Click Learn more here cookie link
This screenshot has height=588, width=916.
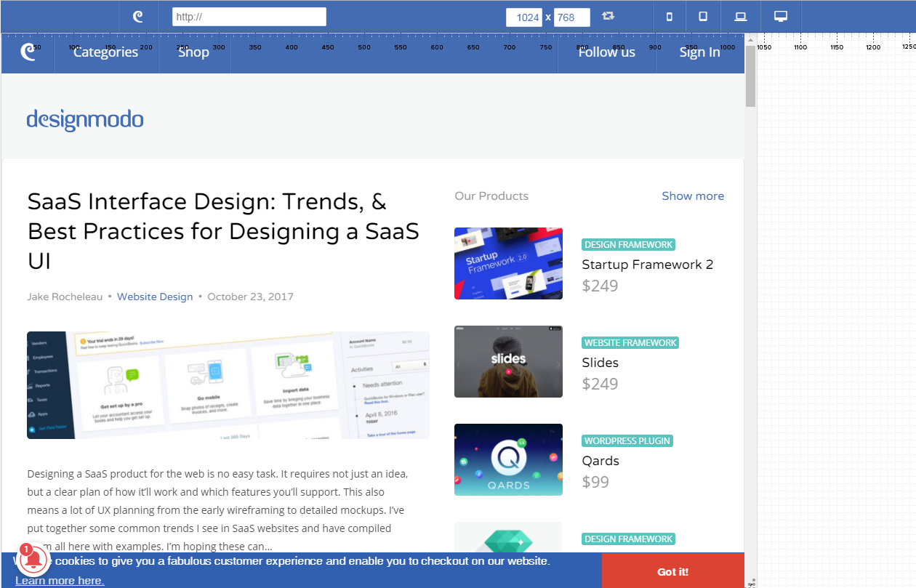pos(60,581)
